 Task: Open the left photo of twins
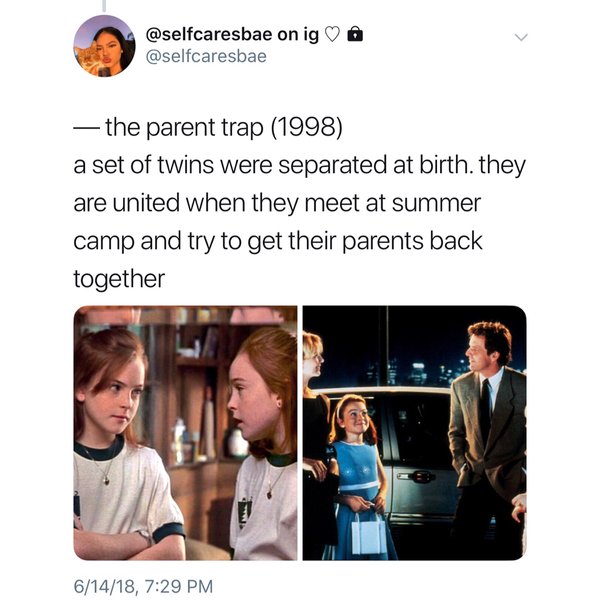tap(185, 433)
